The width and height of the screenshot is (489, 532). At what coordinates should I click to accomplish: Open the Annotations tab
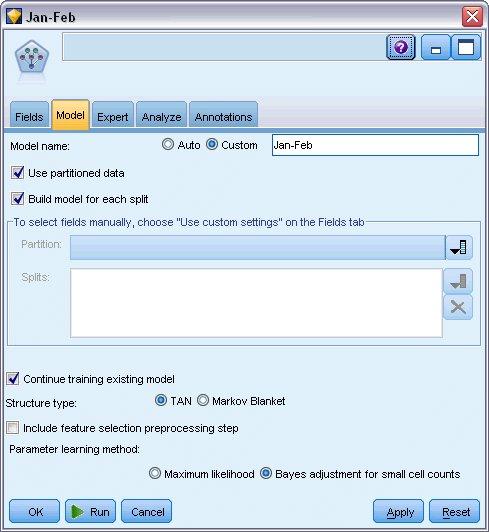(223, 115)
